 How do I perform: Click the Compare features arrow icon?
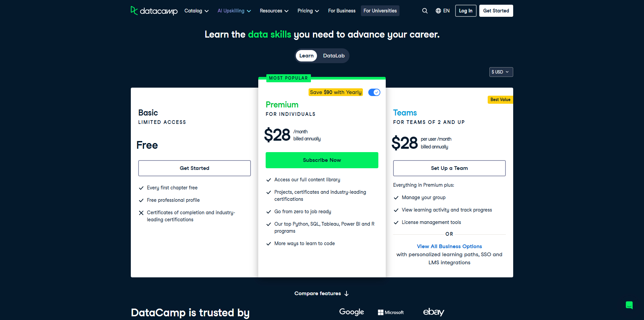pos(346,293)
